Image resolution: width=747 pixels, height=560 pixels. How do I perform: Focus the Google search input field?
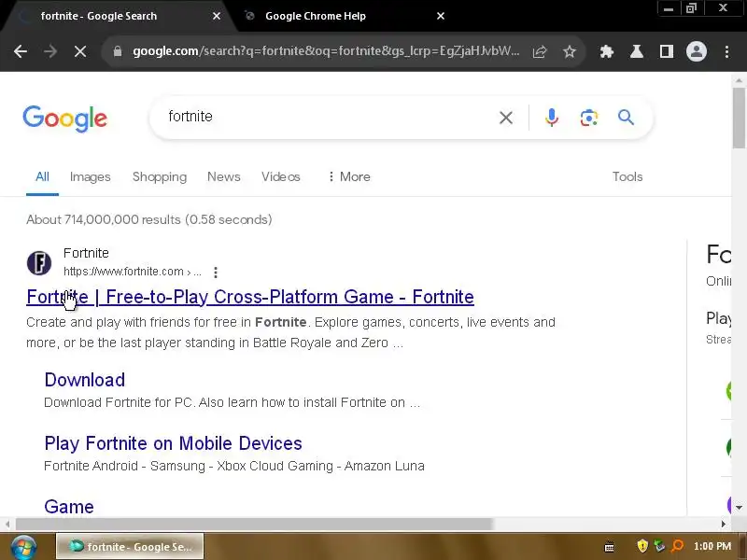click(329, 117)
